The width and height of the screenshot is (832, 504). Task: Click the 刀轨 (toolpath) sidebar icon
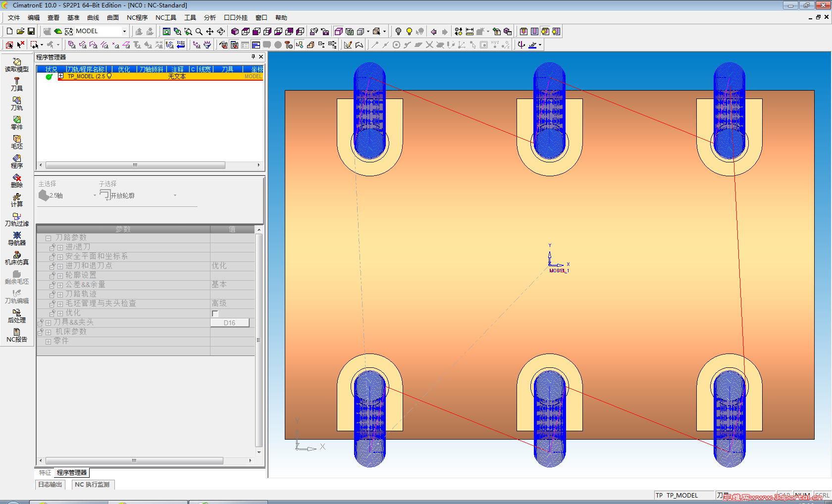point(17,103)
